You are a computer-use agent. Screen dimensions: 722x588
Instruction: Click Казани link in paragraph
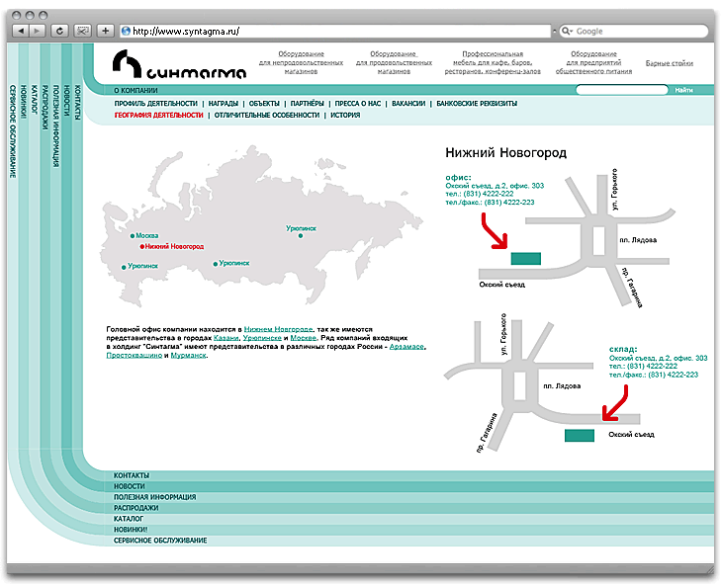coord(226,338)
